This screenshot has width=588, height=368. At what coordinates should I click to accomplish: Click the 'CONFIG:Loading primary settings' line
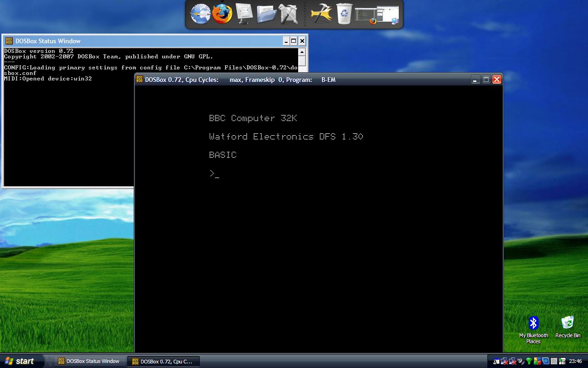[x=151, y=68]
